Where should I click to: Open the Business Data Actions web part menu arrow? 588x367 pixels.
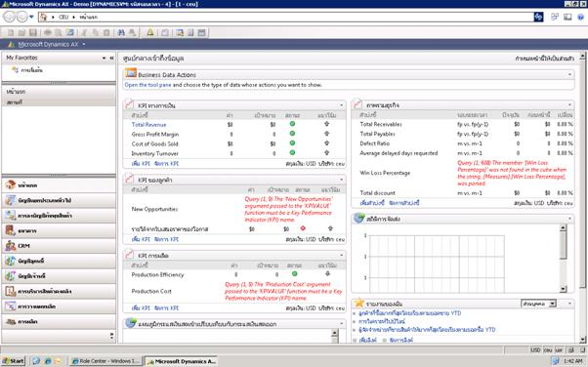click(x=569, y=74)
